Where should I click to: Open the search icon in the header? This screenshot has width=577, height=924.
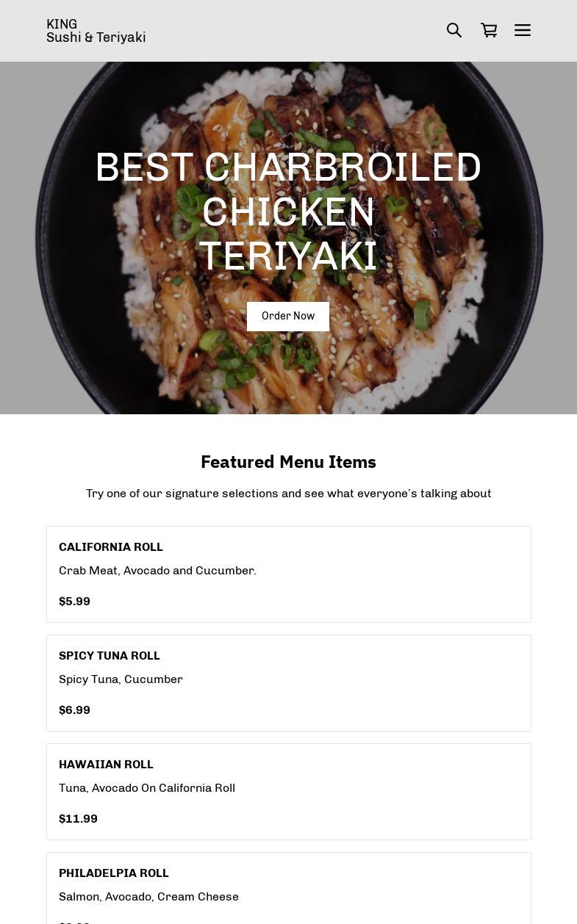(454, 30)
